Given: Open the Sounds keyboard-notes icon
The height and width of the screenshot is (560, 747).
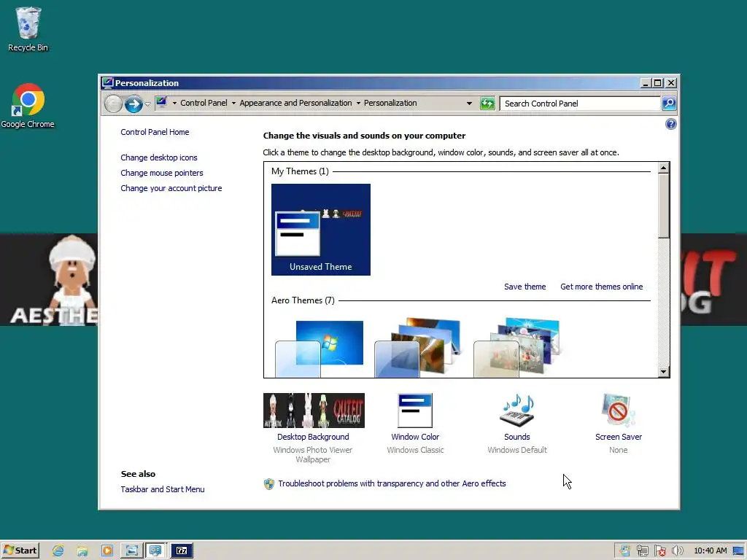Looking at the screenshot, I should pyautogui.click(x=517, y=411).
